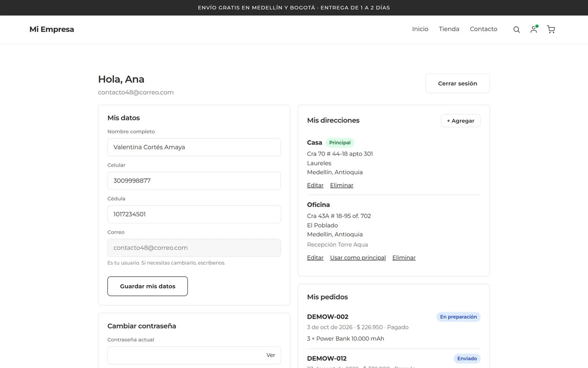Go to the Inicio page
Screen dimensions: 588x368
420,29
